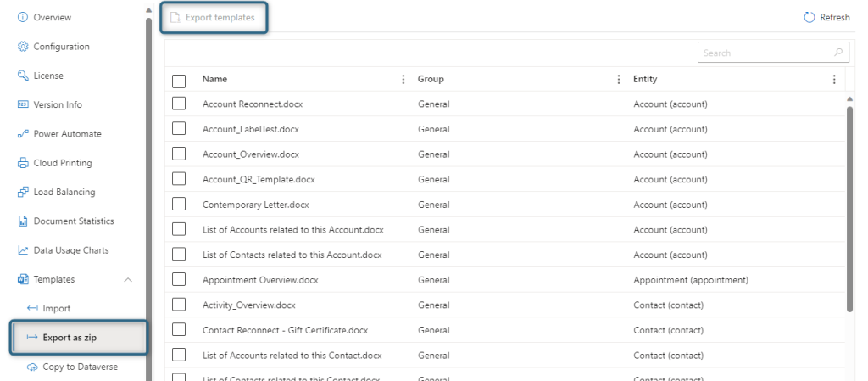Select checkbox next to Account_Overview.docx
This screenshot has width=868, height=381.
coord(179,154)
